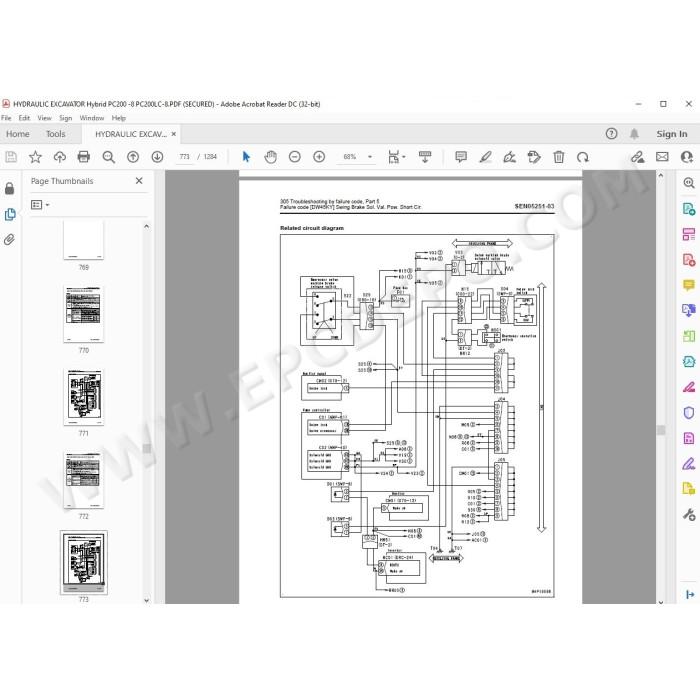The width and height of the screenshot is (700, 700).
Task: Open the Help menu
Action: (x=119, y=118)
